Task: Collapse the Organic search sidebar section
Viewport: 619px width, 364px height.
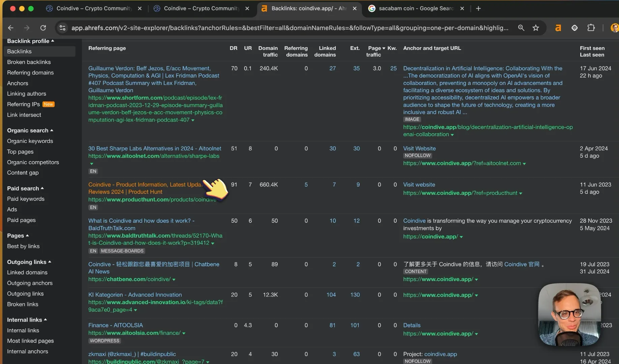Action: point(30,130)
